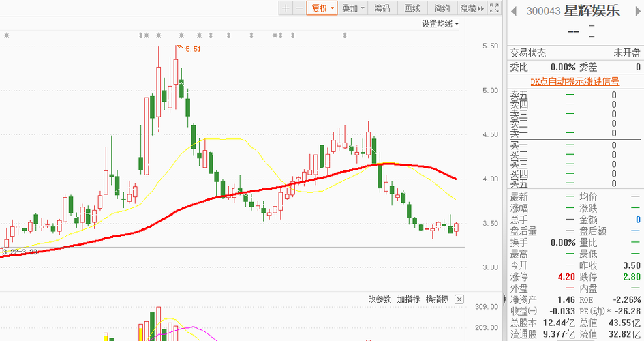
Task: Click the 净资产 1.46 value
Action: (566, 300)
